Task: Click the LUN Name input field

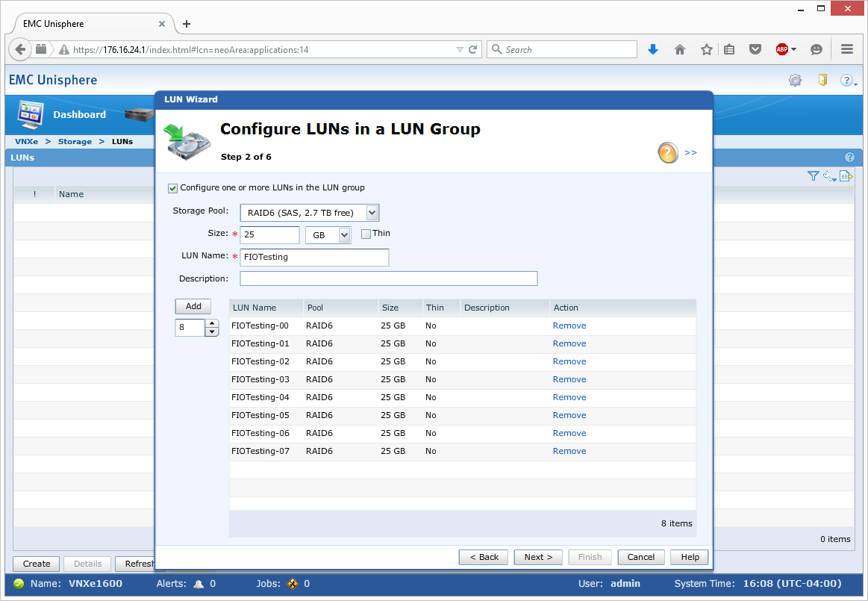Action: coord(314,257)
